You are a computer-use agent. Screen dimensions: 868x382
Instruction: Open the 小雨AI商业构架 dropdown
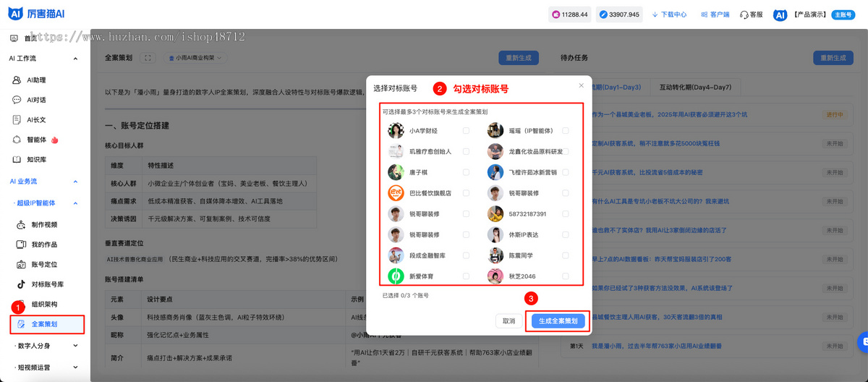(195, 58)
